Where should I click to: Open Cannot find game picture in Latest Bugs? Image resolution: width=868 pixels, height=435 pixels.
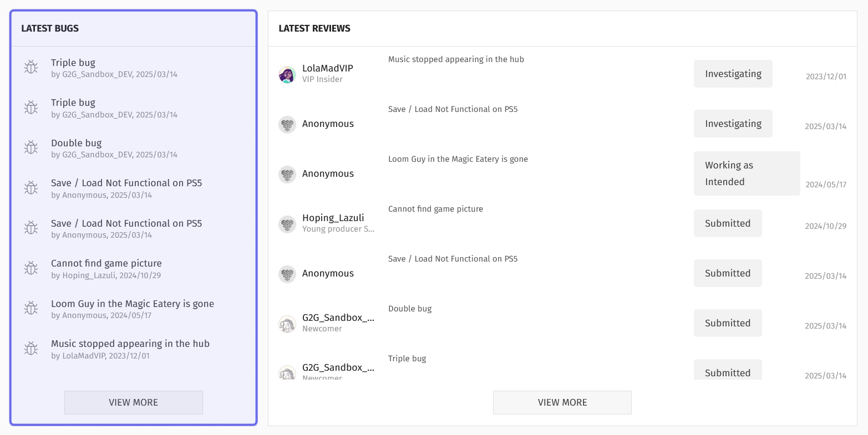tap(106, 263)
